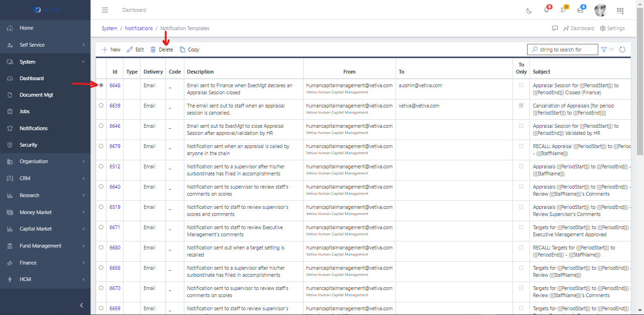Screen dimensions: 644x315
Task: Open template 6639 via its Id link
Action: tap(115, 106)
